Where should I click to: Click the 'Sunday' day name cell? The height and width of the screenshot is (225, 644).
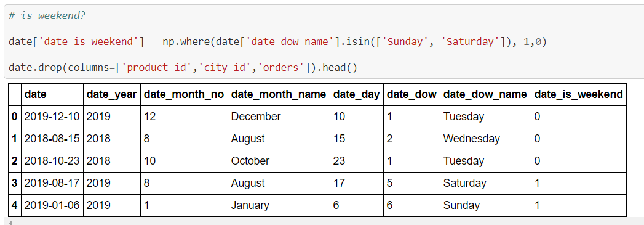[485, 205]
